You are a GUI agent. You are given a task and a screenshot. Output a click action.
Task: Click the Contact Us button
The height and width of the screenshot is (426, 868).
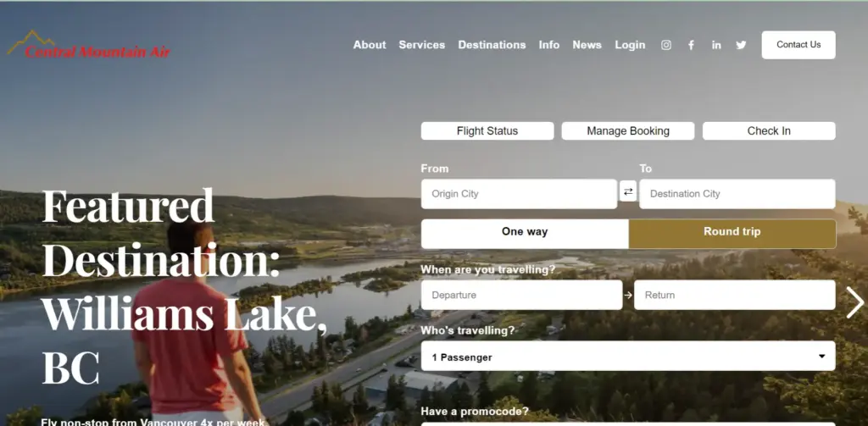[x=798, y=45]
